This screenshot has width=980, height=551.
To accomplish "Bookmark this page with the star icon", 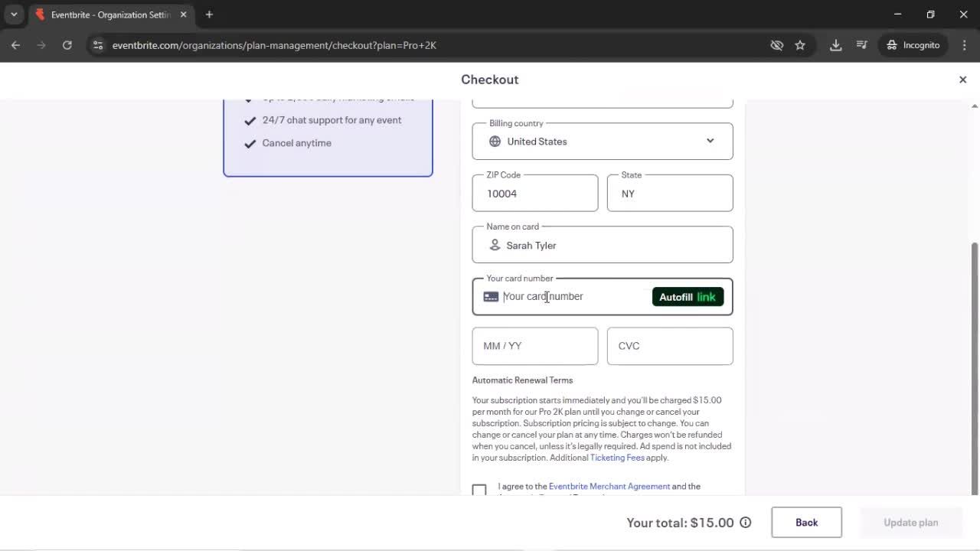I will click(800, 45).
